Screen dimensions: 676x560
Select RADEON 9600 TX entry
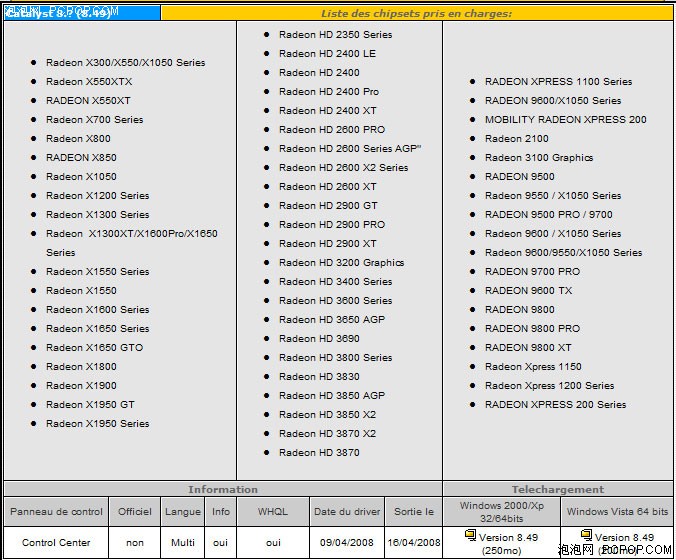tap(529, 291)
